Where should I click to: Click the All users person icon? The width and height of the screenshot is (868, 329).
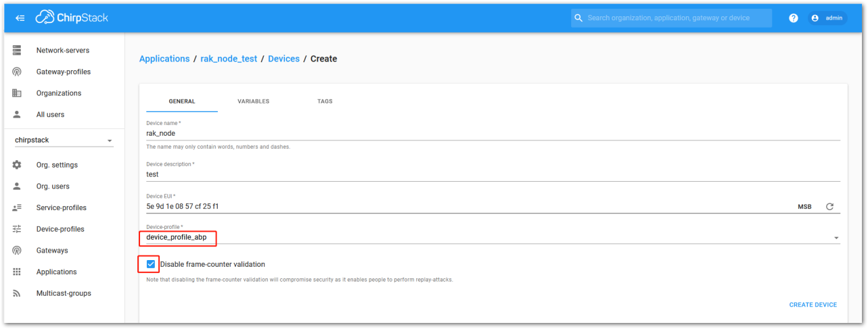[17, 115]
